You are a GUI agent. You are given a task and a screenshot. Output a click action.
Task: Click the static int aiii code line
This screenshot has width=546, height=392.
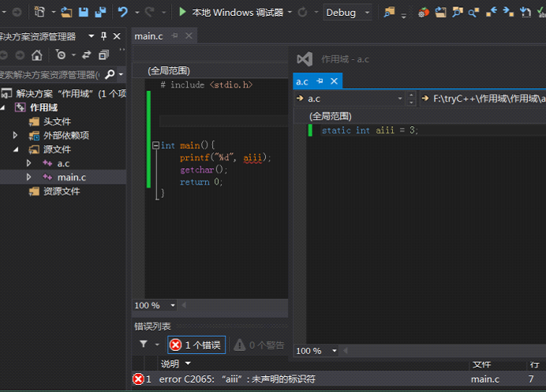[369, 130]
